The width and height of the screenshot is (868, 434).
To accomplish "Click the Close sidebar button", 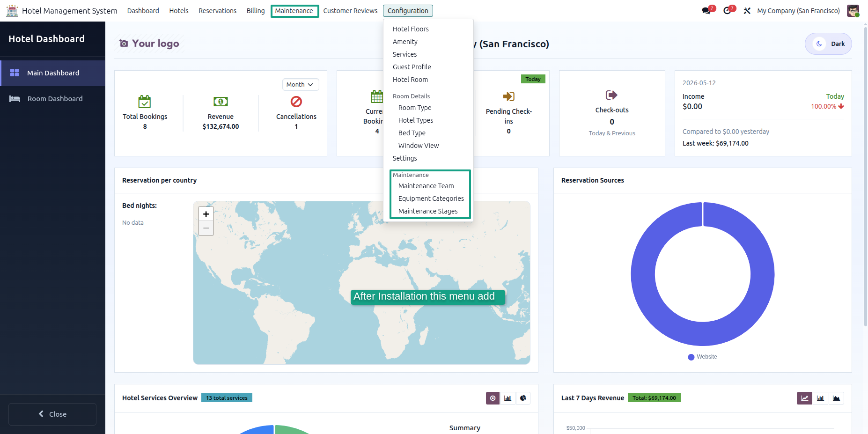I will point(52,414).
